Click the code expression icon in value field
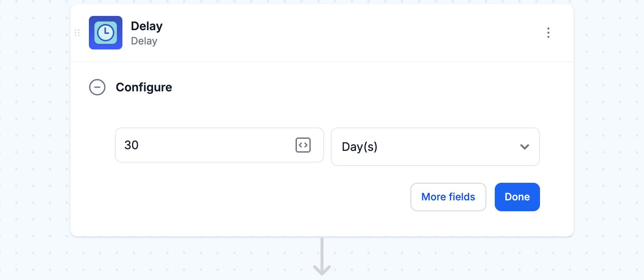Screen dimensions: 644x280 303,145
